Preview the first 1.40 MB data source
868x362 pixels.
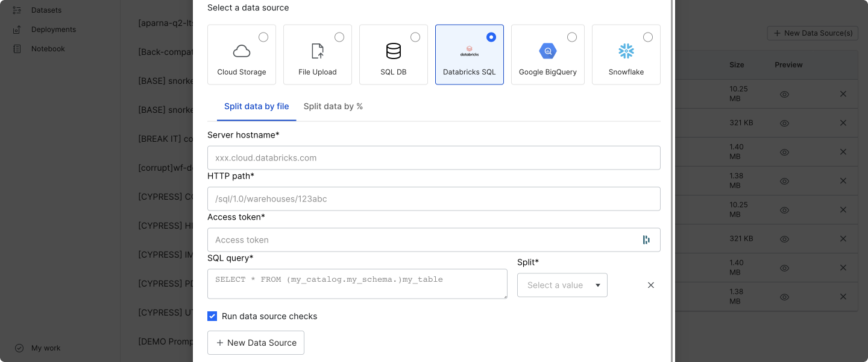pyautogui.click(x=784, y=152)
